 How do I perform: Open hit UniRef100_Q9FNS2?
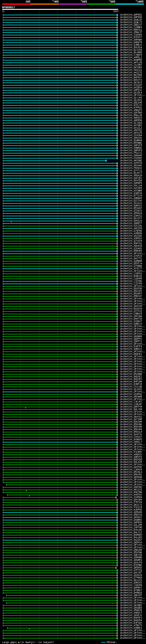point(131,15)
